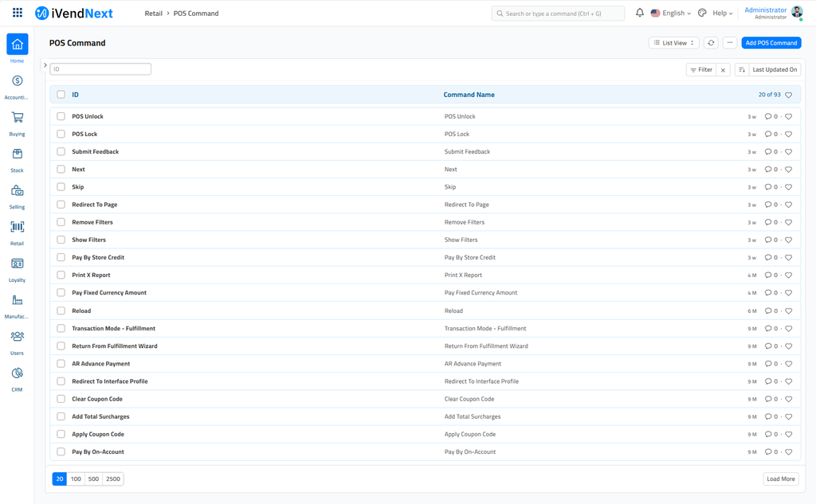Open the Retail module in the sidebar
816x504 pixels.
(x=17, y=230)
